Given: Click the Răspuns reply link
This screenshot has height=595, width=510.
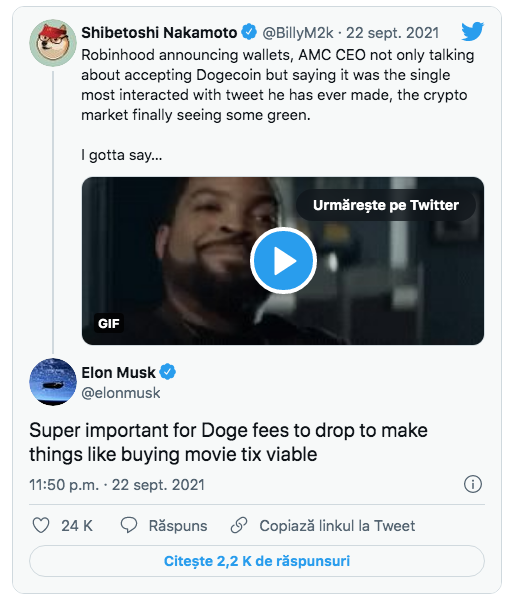Looking at the screenshot, I should [178, 526].
